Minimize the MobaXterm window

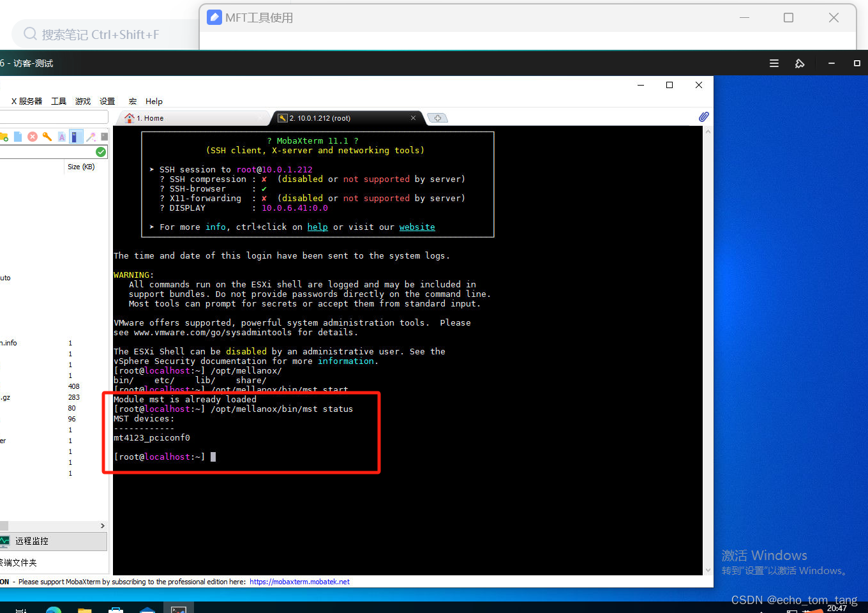pos(641,85)
